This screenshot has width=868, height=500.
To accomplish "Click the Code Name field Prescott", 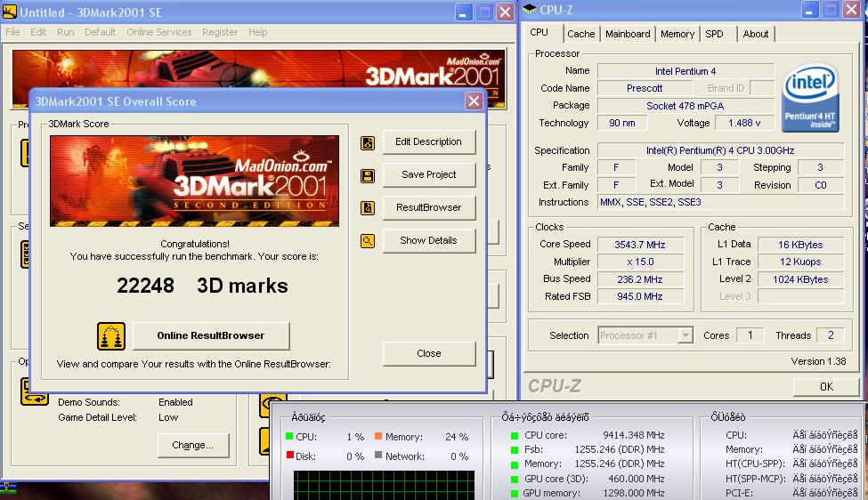I will pyautogui.click(x=645, y=88).
